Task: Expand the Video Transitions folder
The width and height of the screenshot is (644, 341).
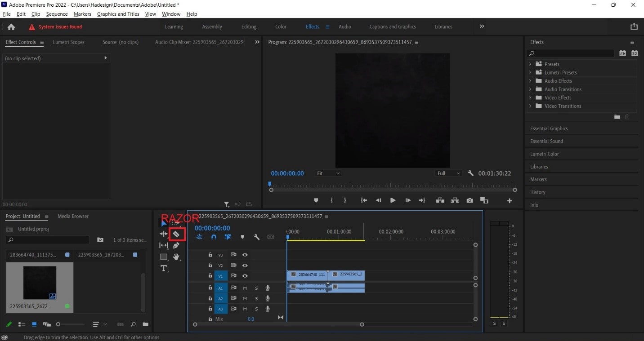Action: pyautogui.click(x=530, y=106)
